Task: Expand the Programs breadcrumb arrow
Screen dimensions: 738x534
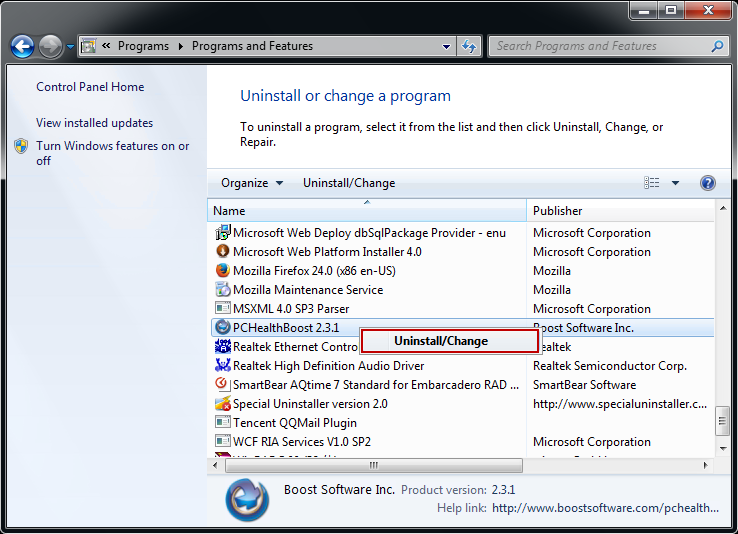Action: pyautogui.click(x=180, y=46)
